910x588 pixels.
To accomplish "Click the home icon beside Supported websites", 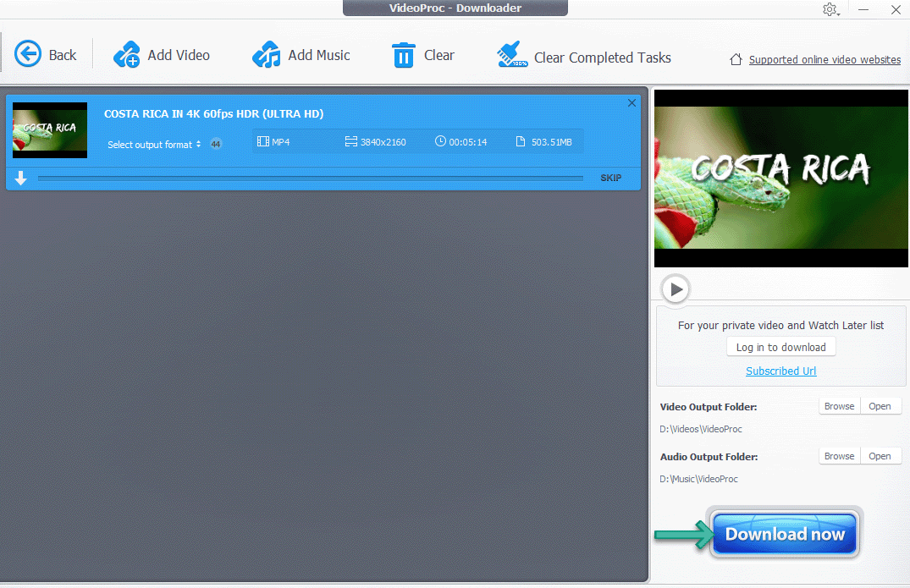I will click(736, 59).
